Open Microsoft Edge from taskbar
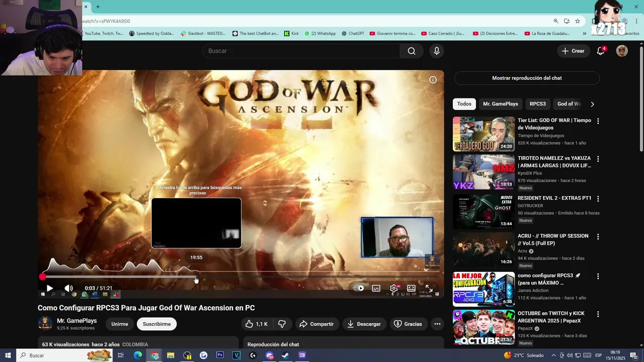This screenshot has width=644, height=362. click(x=137, y=355)
